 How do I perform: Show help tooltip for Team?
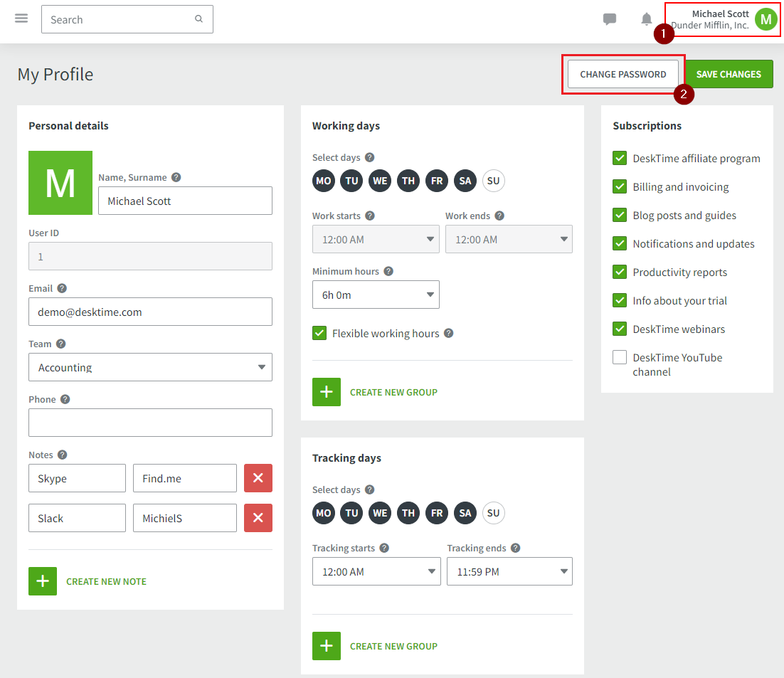61,344
